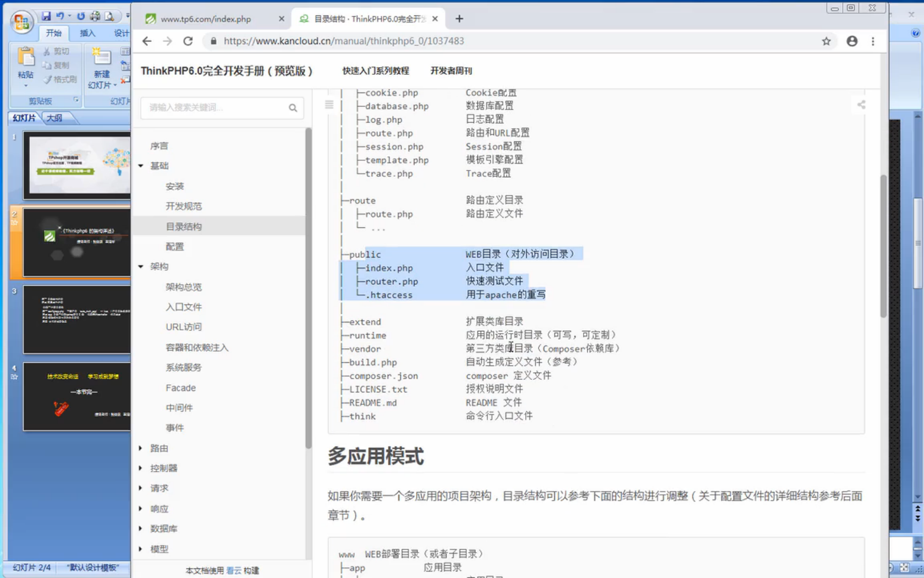Open a new browser tab
The width and height of the screenshot is (924, 578).
[x=459, y=19]
